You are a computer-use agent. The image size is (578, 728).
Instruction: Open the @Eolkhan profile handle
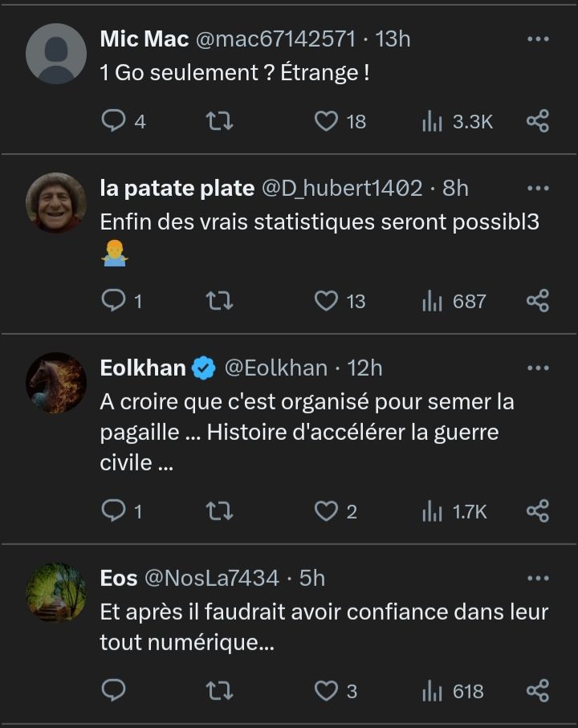click(275, 368)
